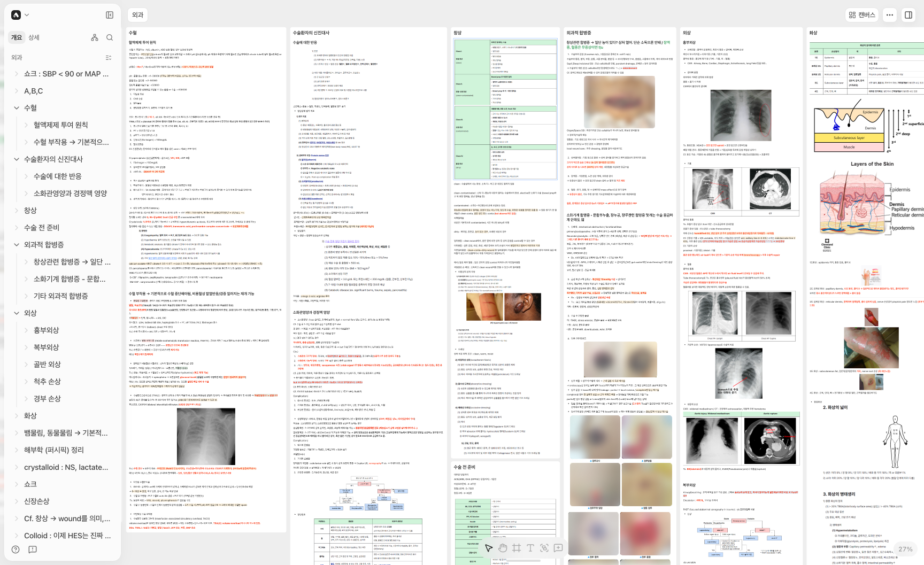Viewport: 924px width, 565px height.
Task: Open 기타 외과적 합병증 item
Action: pyautogui.click(x=60, y=296)
